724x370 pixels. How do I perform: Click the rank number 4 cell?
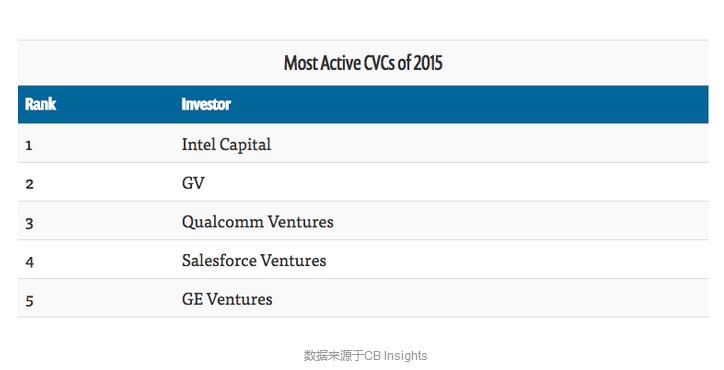pyautogui.click(x=30, y=262)
